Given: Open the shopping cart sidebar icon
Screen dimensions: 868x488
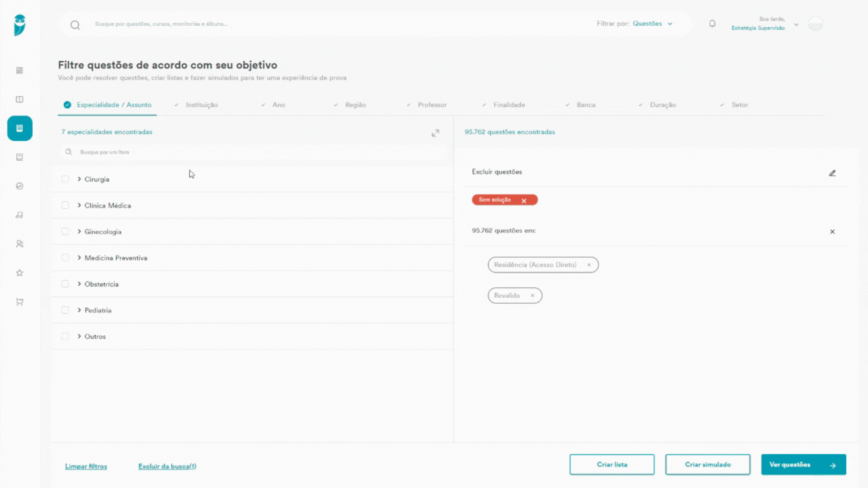Looking at the screenshot, I should click(x=19, y=302).
